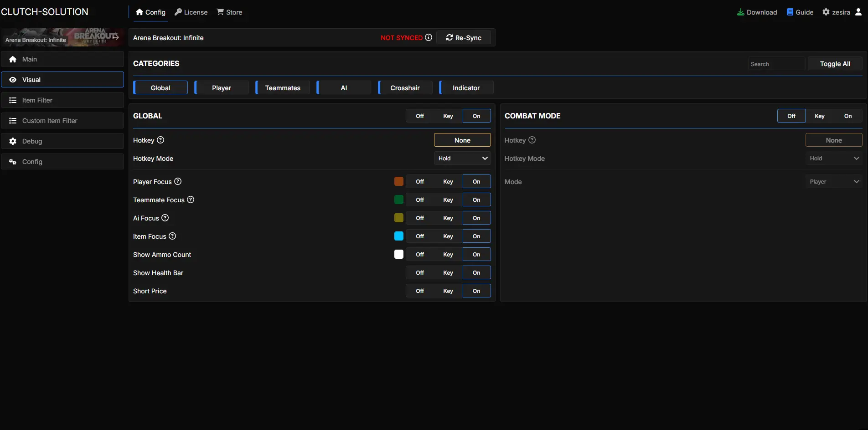Click the Search input field
The image size is (868, 430).
pos(776,64)
